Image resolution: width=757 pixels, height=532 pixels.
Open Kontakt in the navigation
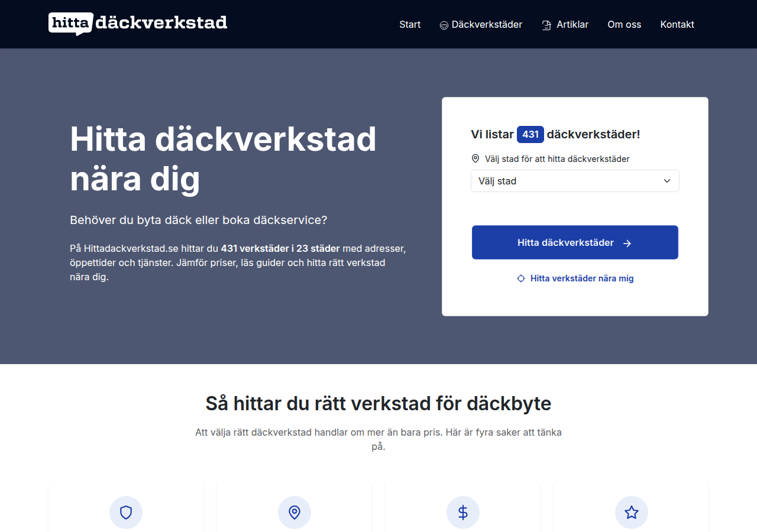click(677, 24)
